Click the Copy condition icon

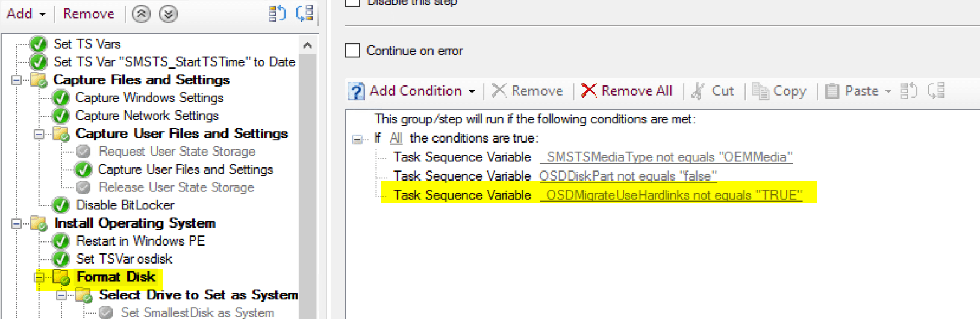pos(760,91)
